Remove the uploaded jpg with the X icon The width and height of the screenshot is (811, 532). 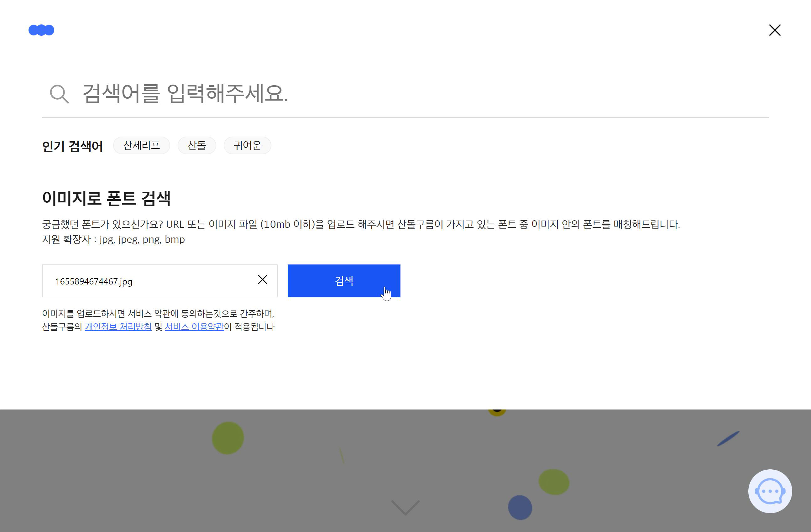(262, 279)
